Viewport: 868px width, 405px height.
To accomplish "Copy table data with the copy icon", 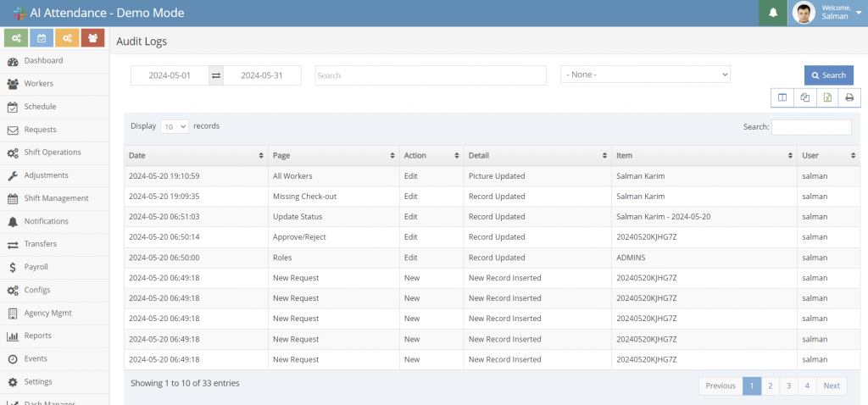I will click(x=804, y=97).
